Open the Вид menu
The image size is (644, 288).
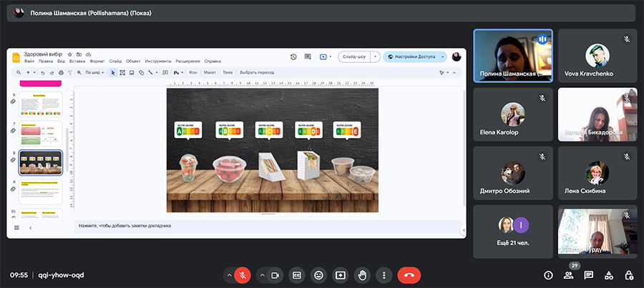click(62, 61)
